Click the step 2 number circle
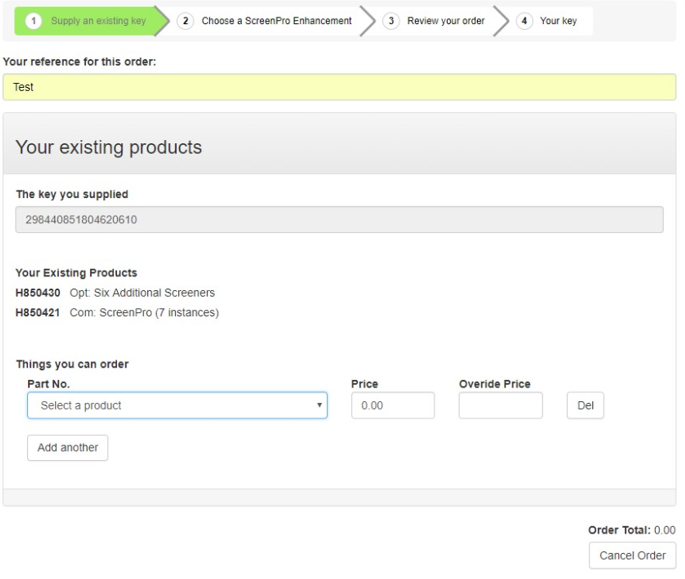This screenshot has width=685, height=579. tap(186, 21)
